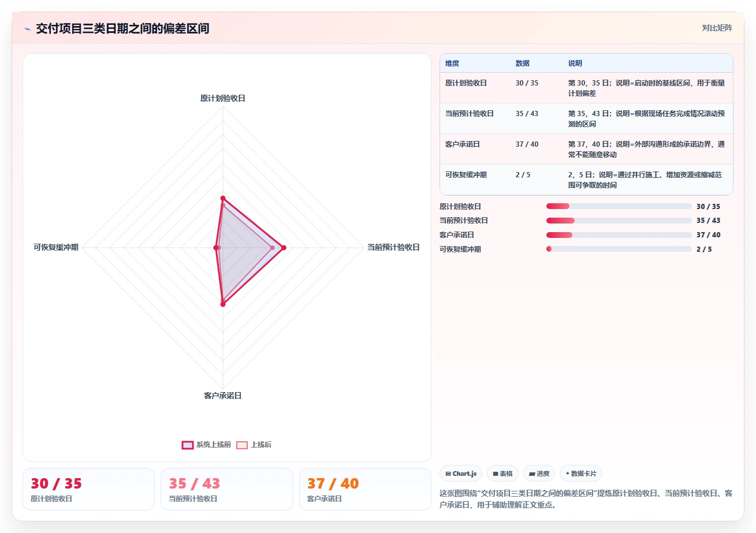This screenshot has height=533, width=756.
Task: Click the 客户承诺日 progress bar
Action: tap(619, 235)
